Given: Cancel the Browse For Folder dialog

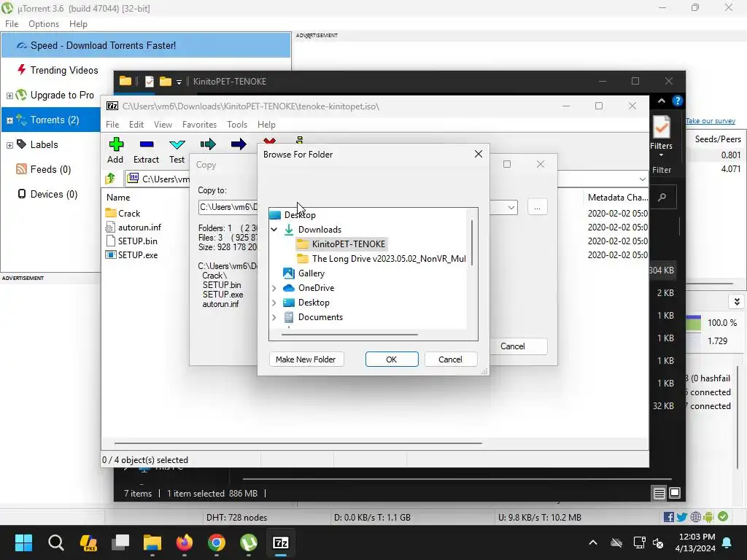Looking at the screenshot, I should pyautogui.click(x=450, y=359).
